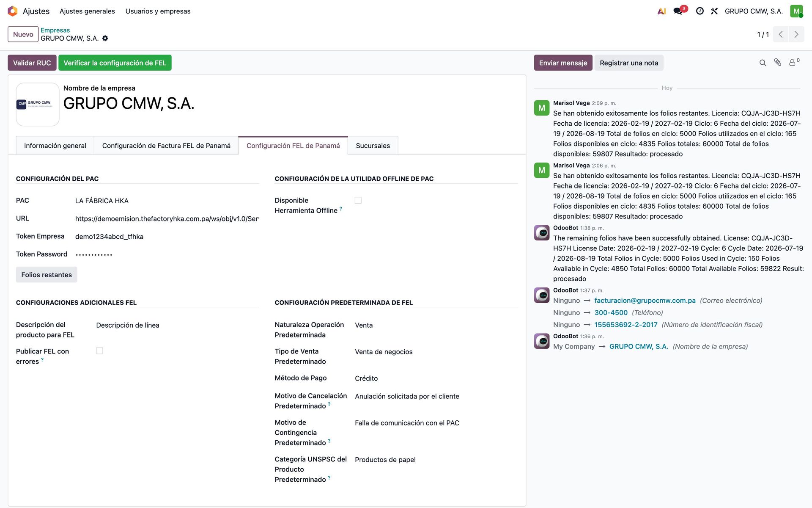
Task: Open the user avatar menu in top bar
Action: coord(796,11)
